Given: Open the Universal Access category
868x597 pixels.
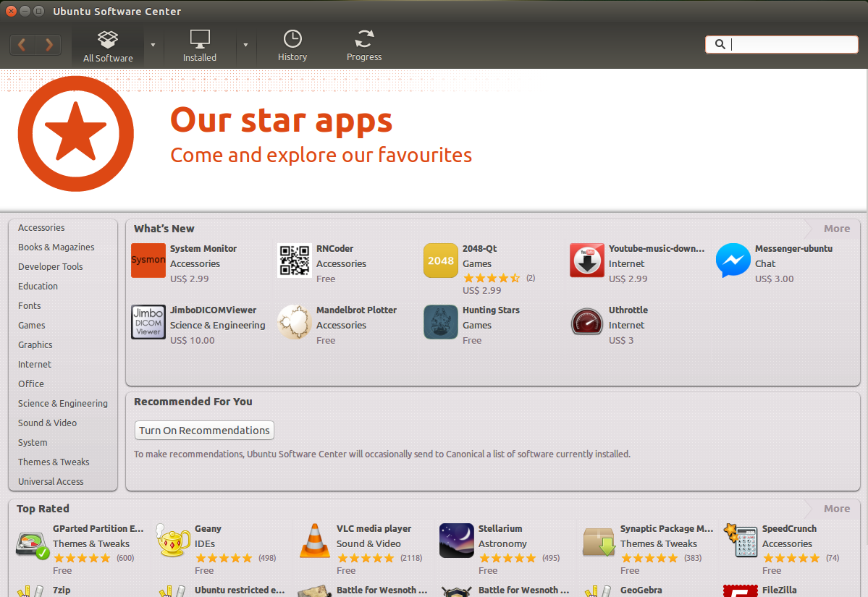Looking at the screenshot, I should point(51,481).
